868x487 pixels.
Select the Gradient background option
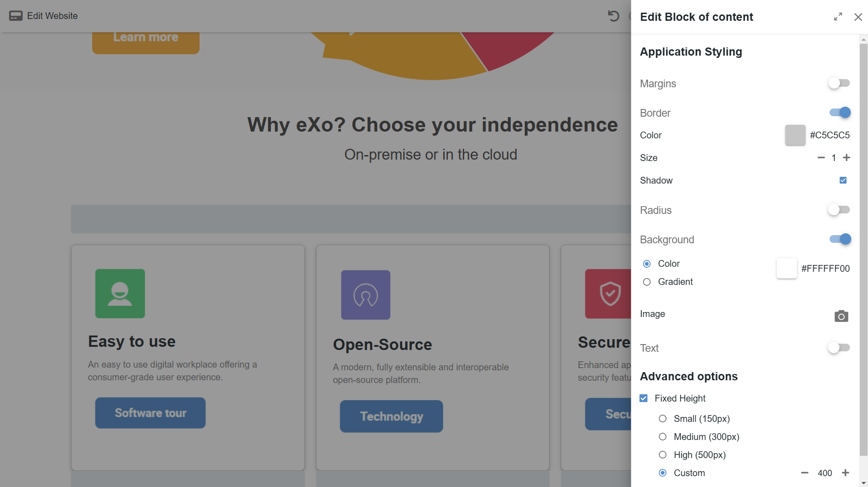tap(647, 282)
